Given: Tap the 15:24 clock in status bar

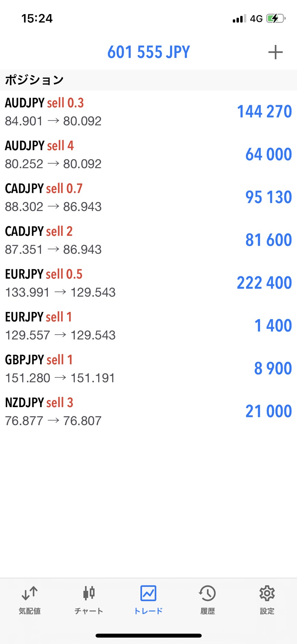Looking at the screenshot, I should (x=37, y=18).
